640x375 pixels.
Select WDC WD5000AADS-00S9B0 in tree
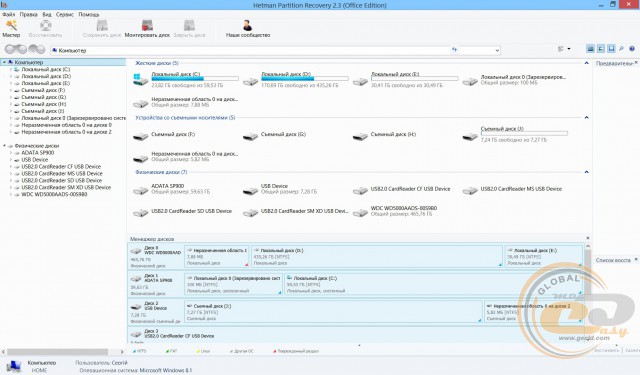click(x=54, y=194)
